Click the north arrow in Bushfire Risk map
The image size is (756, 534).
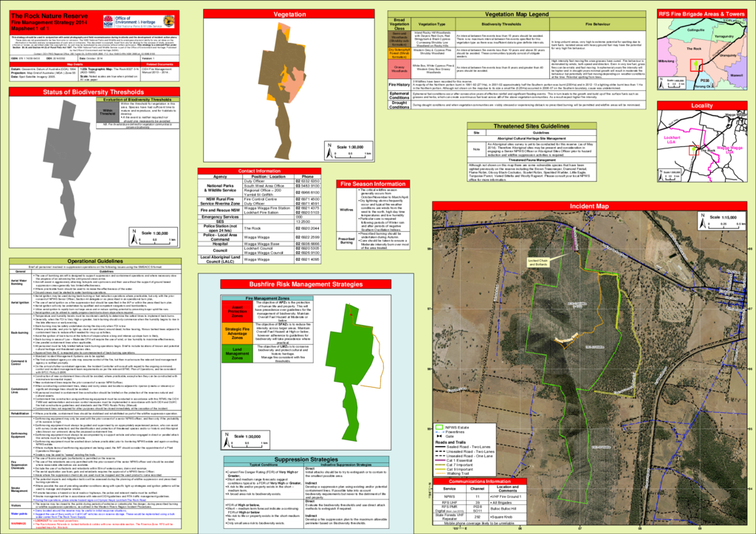click(227, 439)
